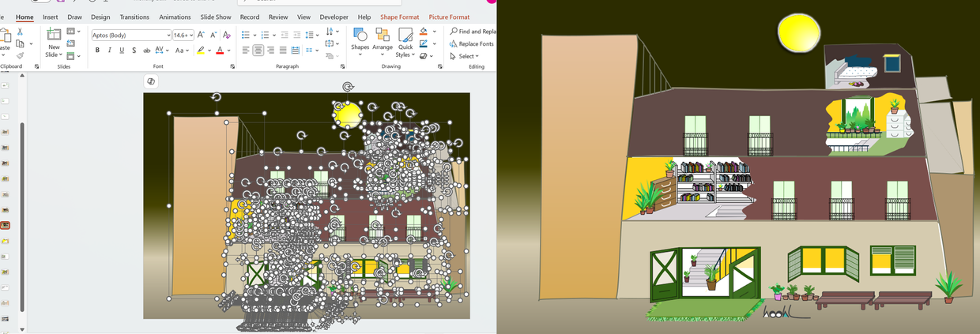Click the Clear All Formatting icon
This screenshot has width=980, height=334.
[227, 35]
